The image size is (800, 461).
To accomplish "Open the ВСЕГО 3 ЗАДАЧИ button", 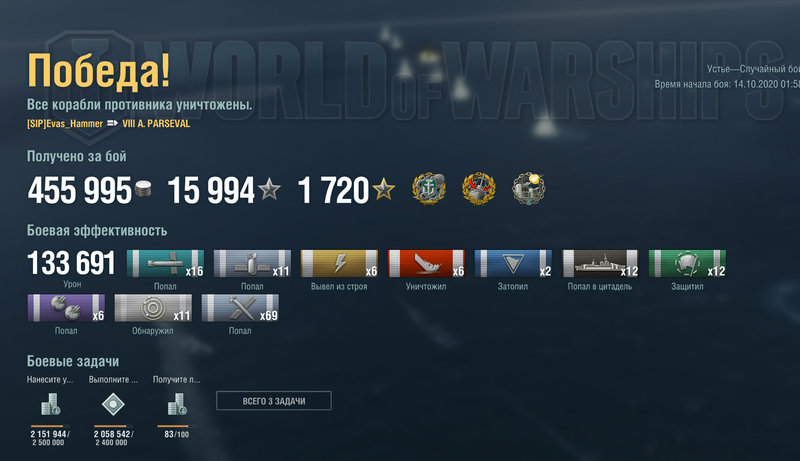I will [x=274, y=401].
